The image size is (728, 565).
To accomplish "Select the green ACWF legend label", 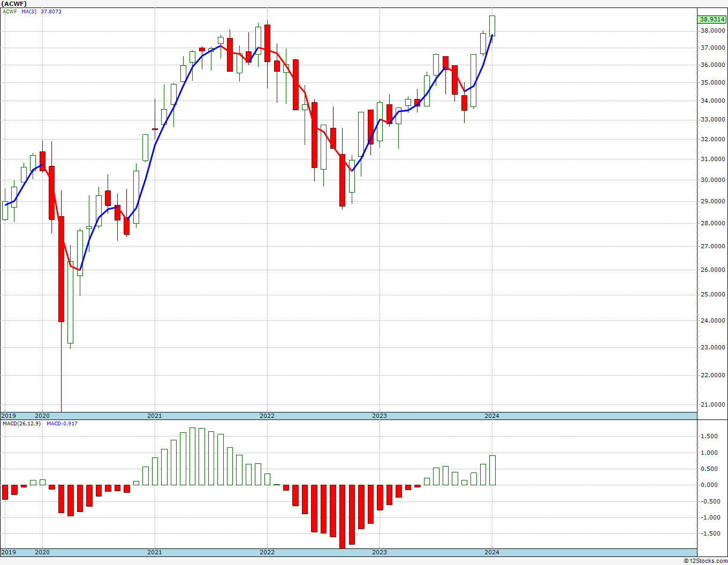I will coord(10,11).
